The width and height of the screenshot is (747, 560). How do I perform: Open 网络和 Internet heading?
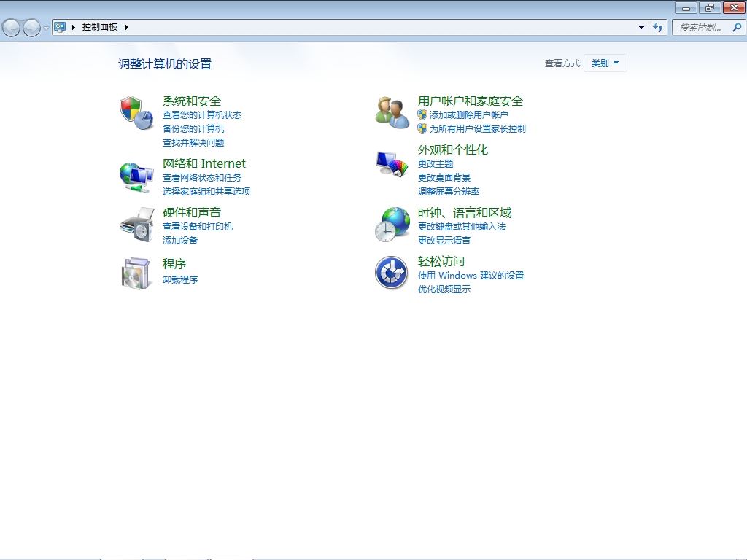(x=204, y=163)
